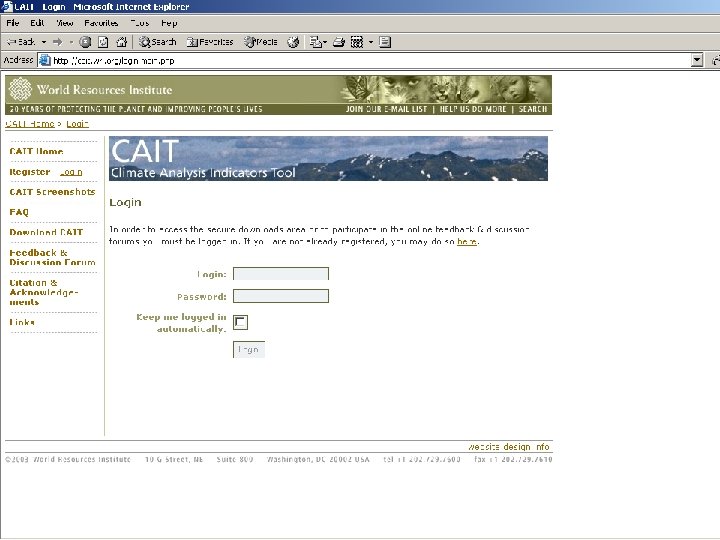Click the footer copyright World Resources Institute text
The image size is (720, 540).
coord(68,459)
